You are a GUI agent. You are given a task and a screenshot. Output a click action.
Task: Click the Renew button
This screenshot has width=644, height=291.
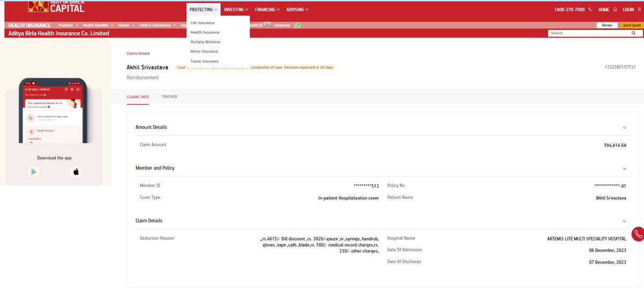pos(607,25)
